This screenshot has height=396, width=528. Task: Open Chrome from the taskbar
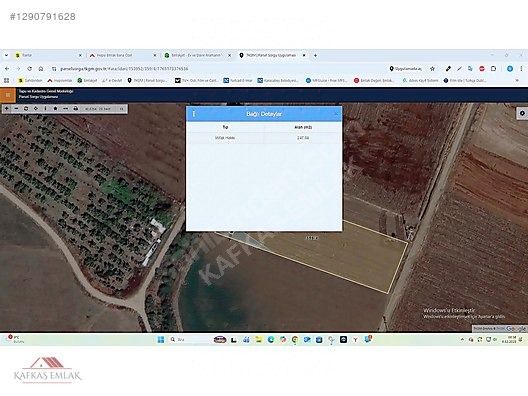[x=295, y=339]
